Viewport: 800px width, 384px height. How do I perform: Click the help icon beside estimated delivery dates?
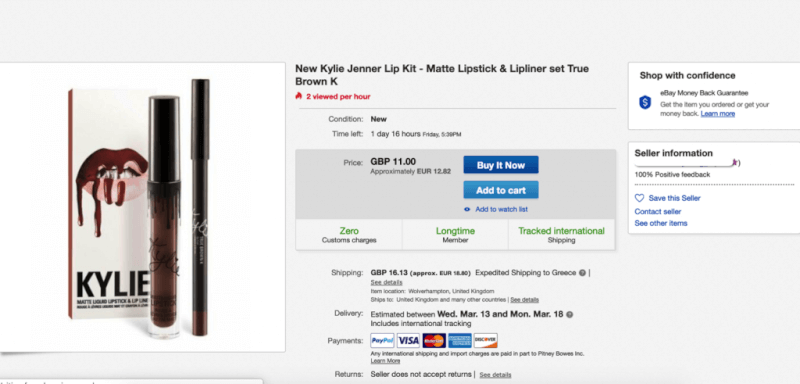pyautogui.click(x=569, y=315)
